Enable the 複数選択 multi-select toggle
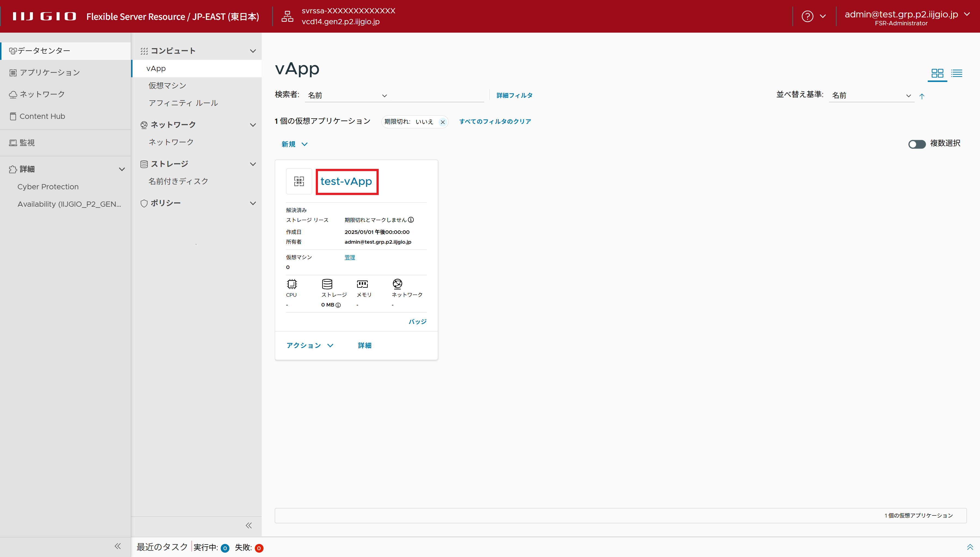This screenshot has width=980, height=557. pos(917,144)
